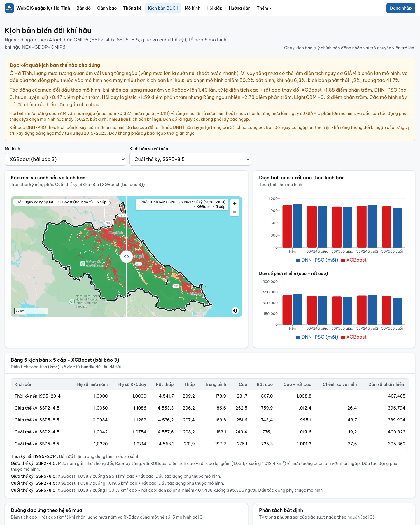Click the left map label about XGBoost

pyautogui.click(x=61, y=202)
